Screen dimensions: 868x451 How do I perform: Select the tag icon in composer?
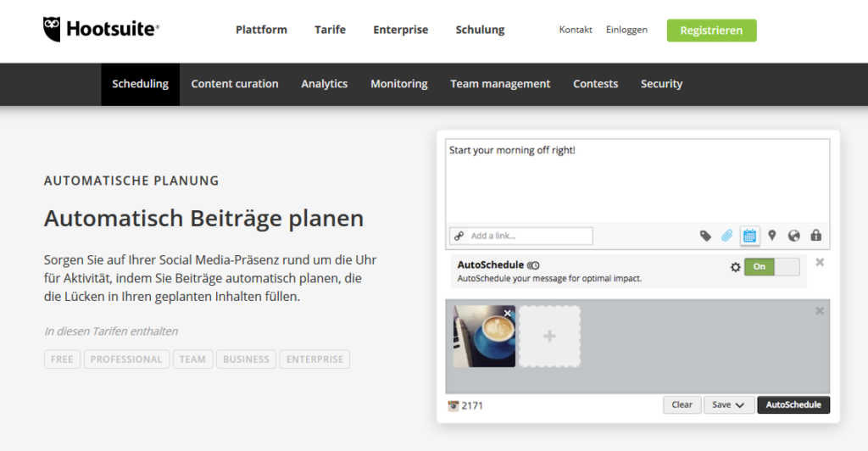[x=705, y=237]
